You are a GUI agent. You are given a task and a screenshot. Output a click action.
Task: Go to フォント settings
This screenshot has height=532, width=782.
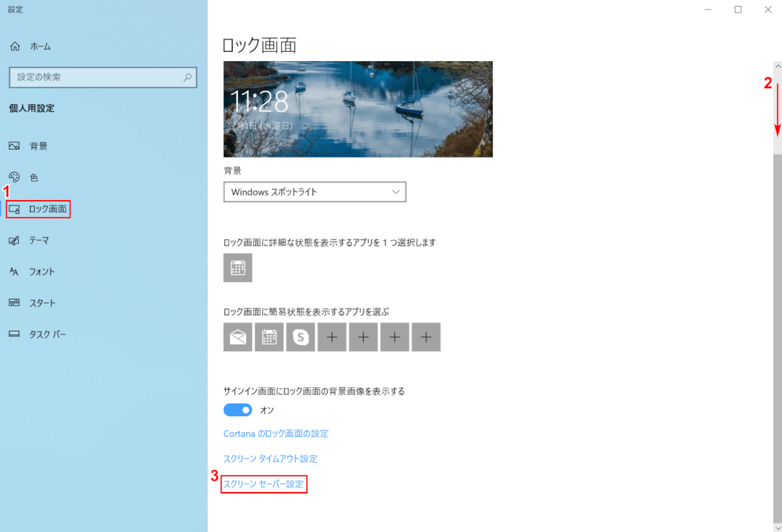[41, 272]
